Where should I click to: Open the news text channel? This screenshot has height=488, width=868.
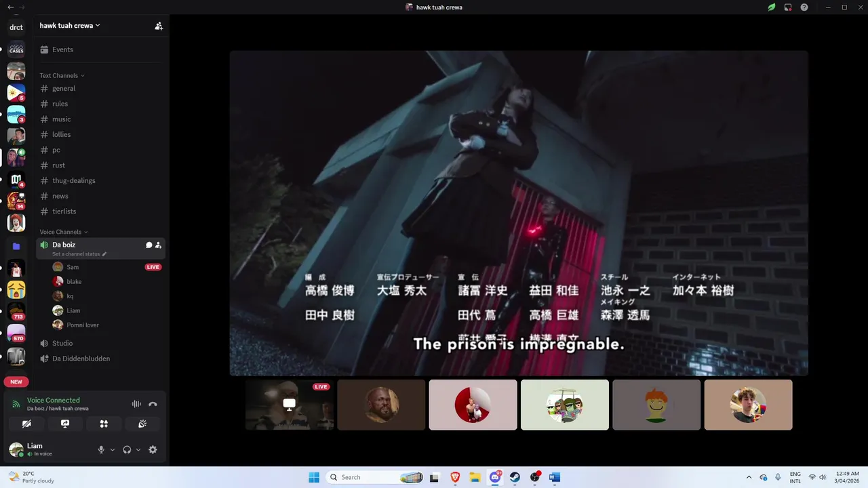(100, 196)
